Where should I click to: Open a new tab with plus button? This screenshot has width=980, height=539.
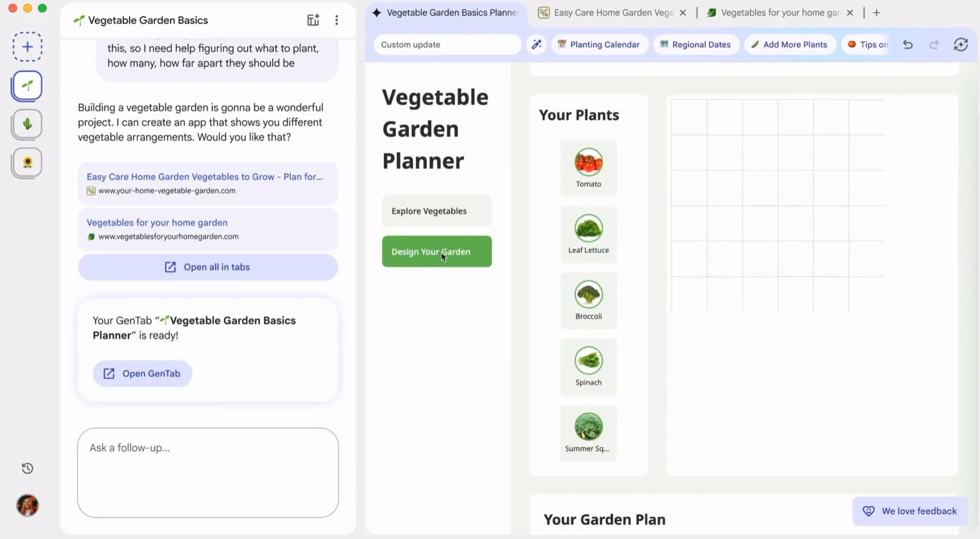pos(876,13)
